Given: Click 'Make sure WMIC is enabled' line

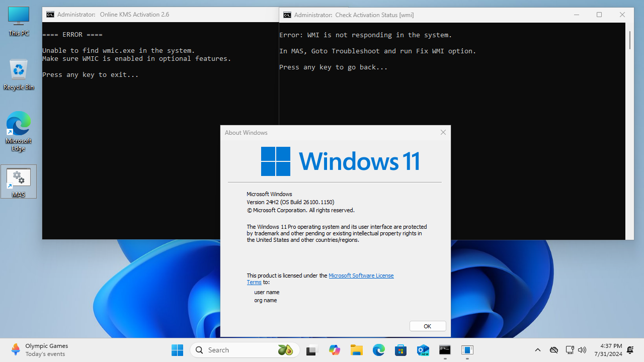Looking at the screenshot, I should tap(137, 59).
